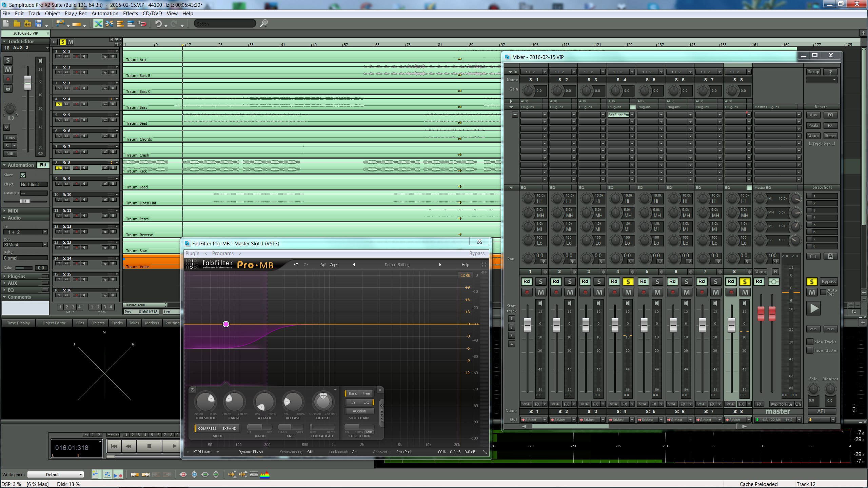Image resolution: width=868 pixels, height=488 pixels.
Task: Click the magnifier search icon
Action: coord(264,23)
